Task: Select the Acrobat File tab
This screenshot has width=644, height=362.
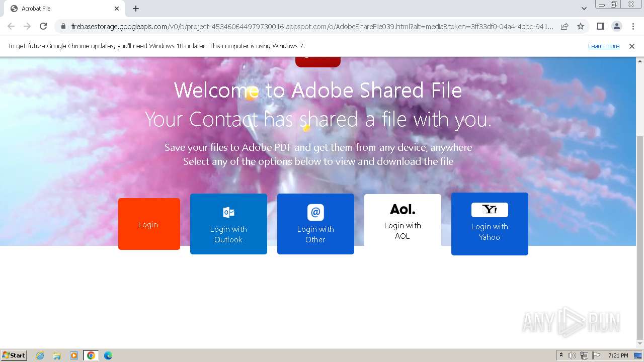Action: [64, 9]
